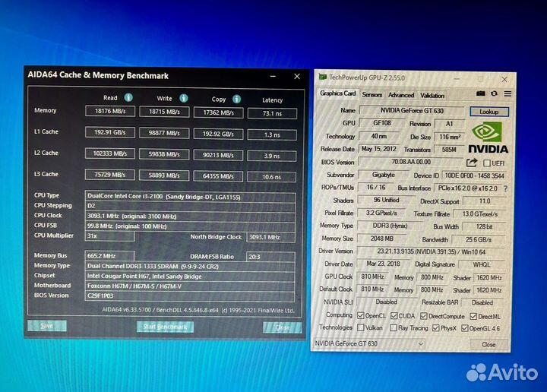Open GPU-Z hamburger menu
The height and width of the screenshot is (392, 547).
click(x=507, y=93)
